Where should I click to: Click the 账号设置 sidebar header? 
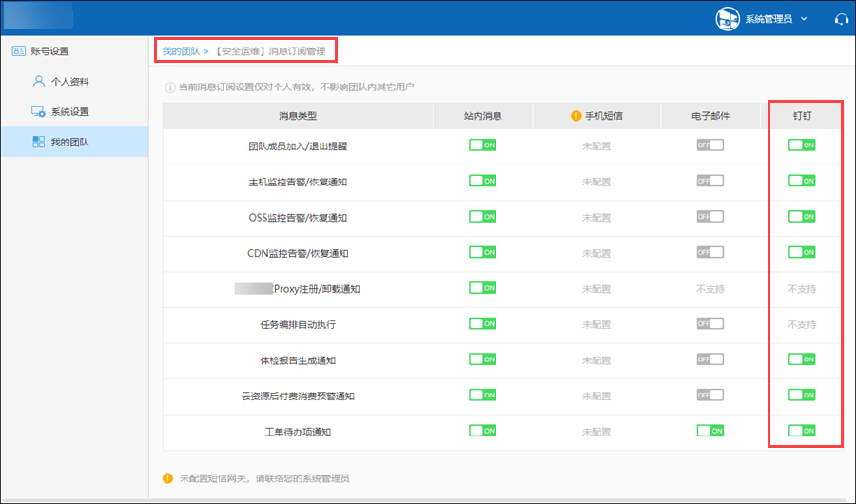pos(49,51)
